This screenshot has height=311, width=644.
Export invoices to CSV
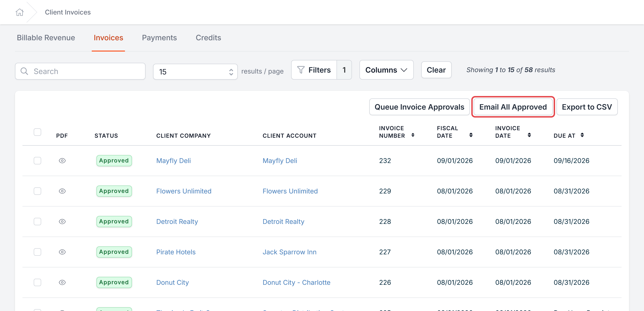click(587, 107)
